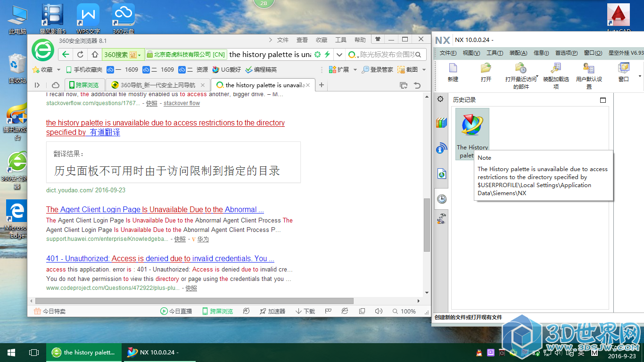644x362 pixels.
Task: Open Windows Start menu
Action: (x=11, y=352)
